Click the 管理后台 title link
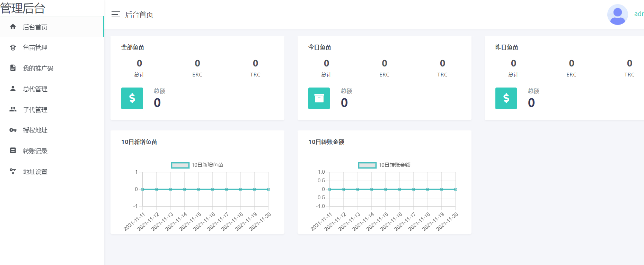The height and width of the screenshot is (265, 644). pyautogui.click(x=23, y=8)
